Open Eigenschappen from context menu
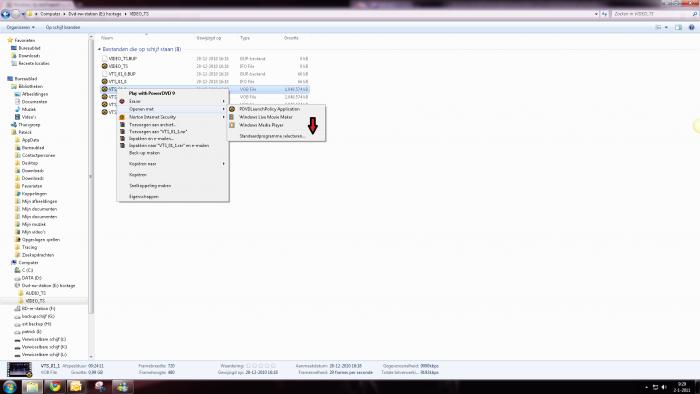 pos(144,196)
